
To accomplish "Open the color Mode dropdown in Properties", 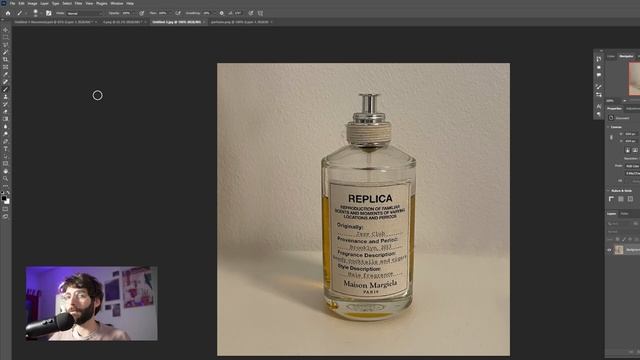I will [633, 166].
